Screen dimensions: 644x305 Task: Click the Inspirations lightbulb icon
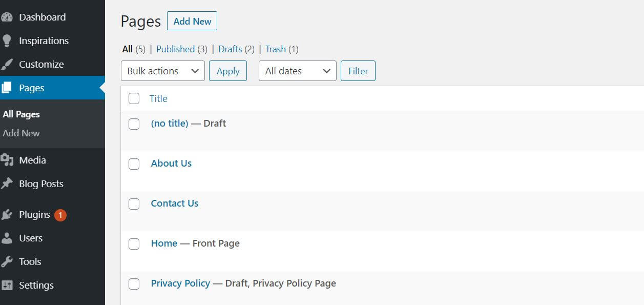pyautogui.click(x=7, y=40)
